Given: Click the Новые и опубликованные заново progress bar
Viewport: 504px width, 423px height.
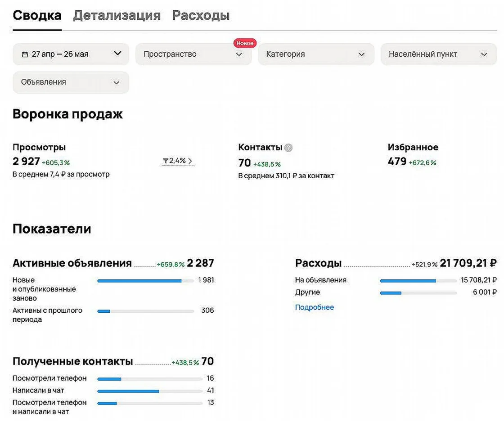Looking at the screenshot, I should tap(146, 281).
